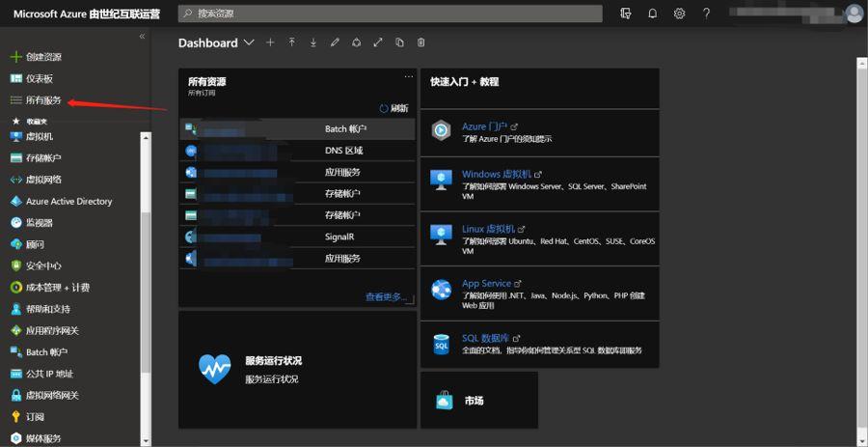Click the 媒体服务 icon in sidebar
This screenshot has height=447, width=868.
[x=16, y=438]
